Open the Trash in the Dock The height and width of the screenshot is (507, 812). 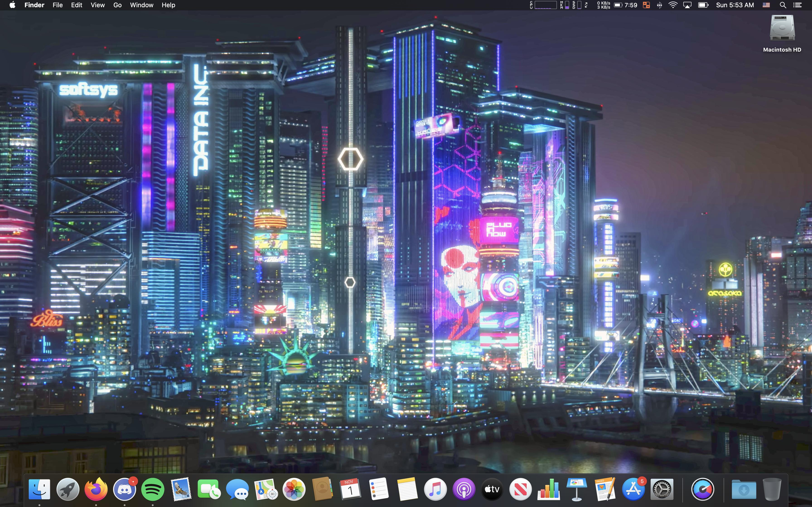click(772, 489)
